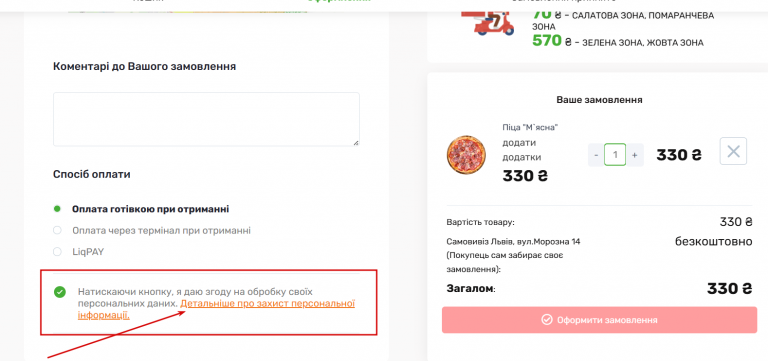This screenshot has height=361, width=768.
Task: Focus the pizza quantity number field
Action: pos(615,155)
